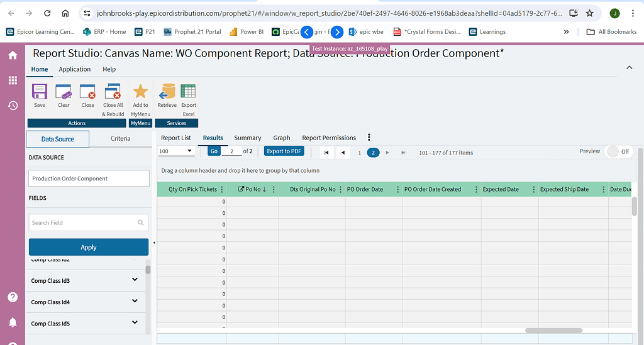Open the Report Permissions tab
644x345 pixels.
click(329, 138)
